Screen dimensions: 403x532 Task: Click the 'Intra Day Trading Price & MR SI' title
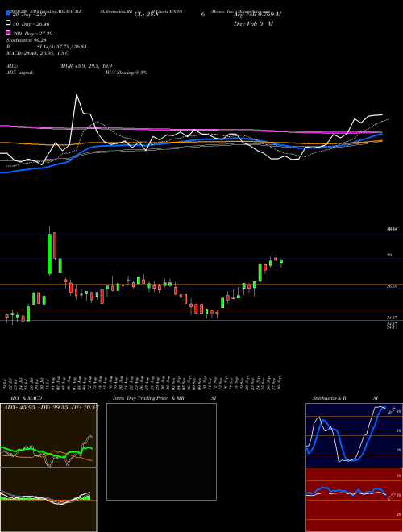click(164, 398)
